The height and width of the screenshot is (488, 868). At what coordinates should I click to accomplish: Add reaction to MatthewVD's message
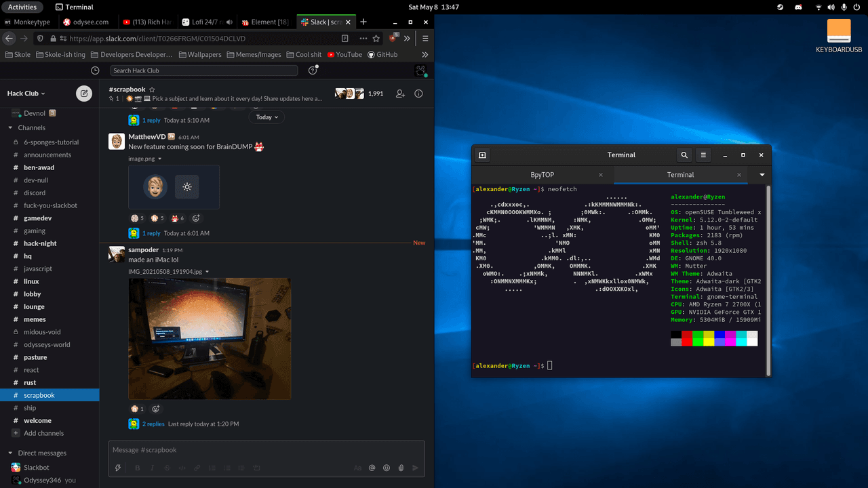[196, 218]
